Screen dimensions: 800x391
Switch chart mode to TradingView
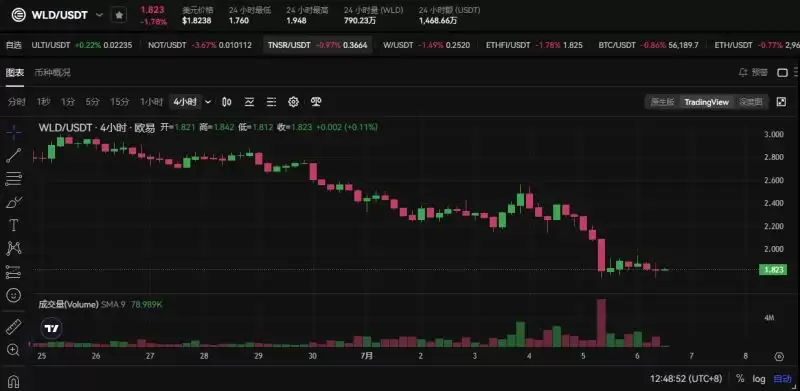pyautogui.click(x=707, y=102)
